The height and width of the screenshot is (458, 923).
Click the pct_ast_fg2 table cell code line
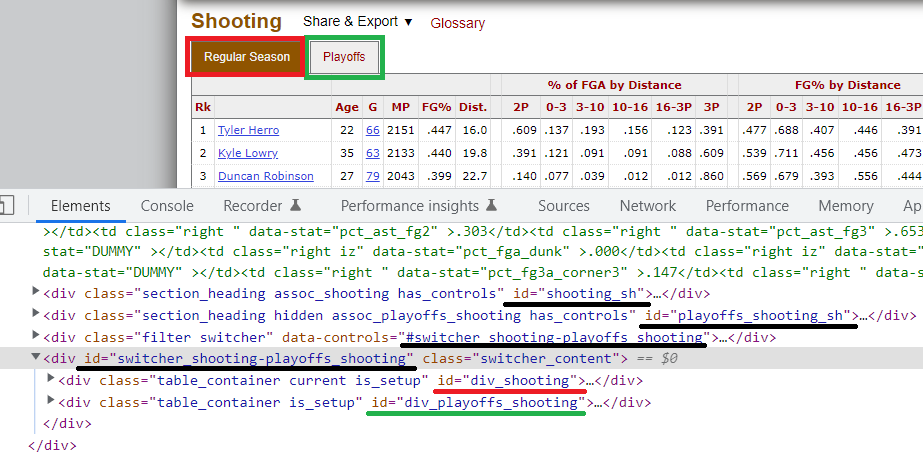(483, 233)
